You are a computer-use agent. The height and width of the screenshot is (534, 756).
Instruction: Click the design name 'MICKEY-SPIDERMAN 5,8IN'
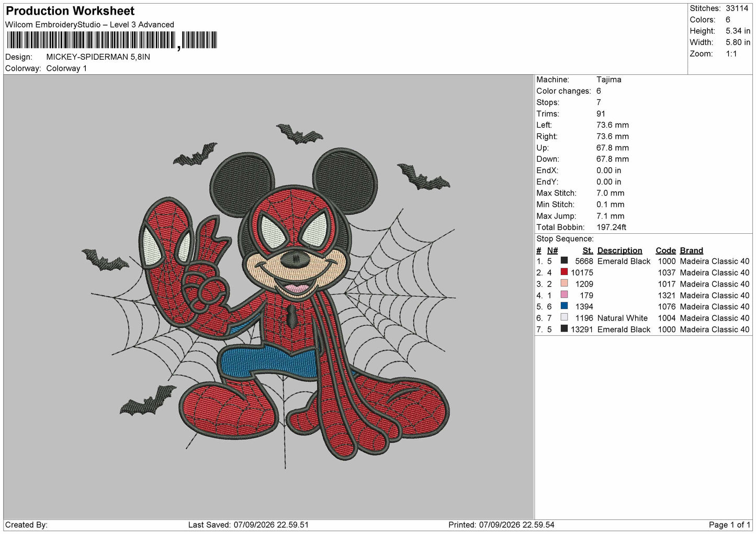98,57
